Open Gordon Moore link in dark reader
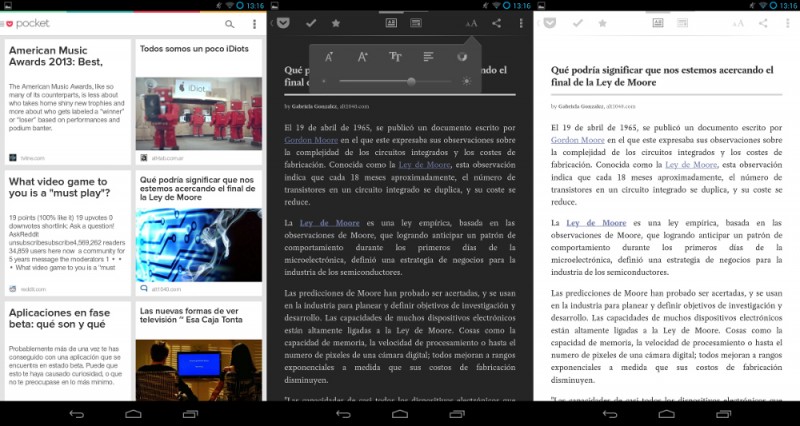The image size is (800, 426). tap(311, 140)
